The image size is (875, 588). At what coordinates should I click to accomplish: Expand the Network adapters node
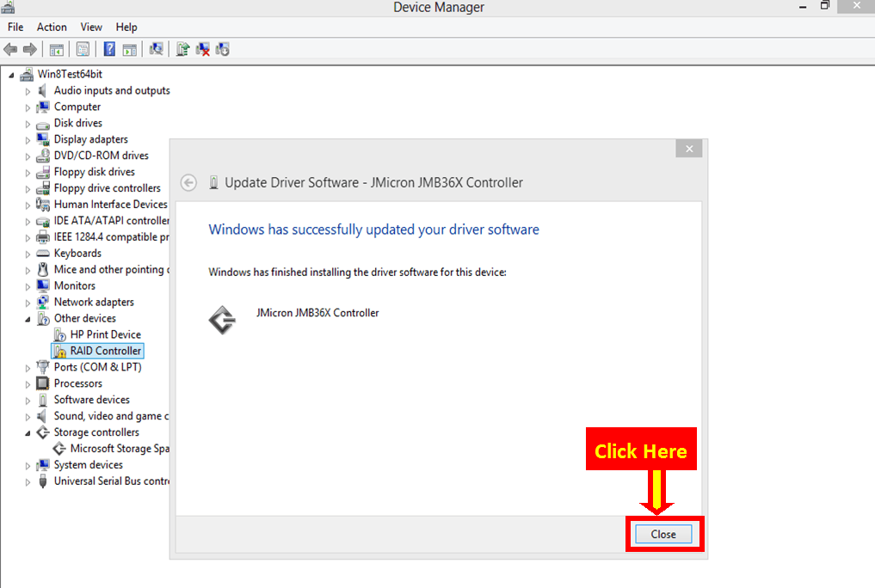(x=28, y=303)
